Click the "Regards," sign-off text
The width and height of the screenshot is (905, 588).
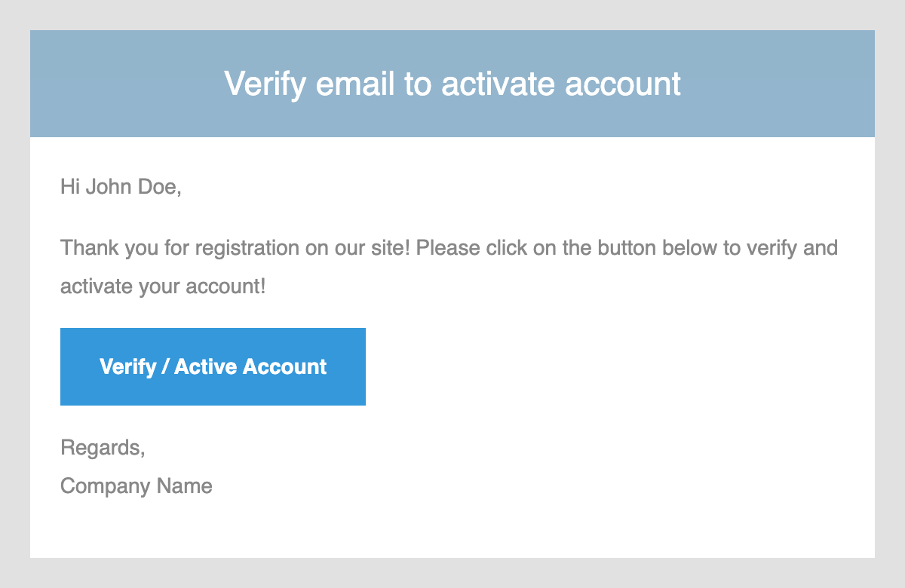click(x=103, y=448)
